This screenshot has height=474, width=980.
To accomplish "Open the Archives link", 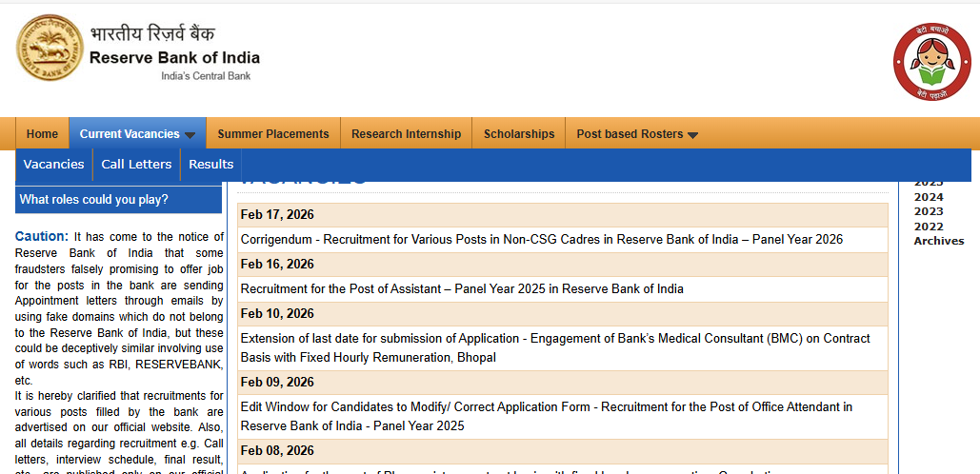I will tap(939, 241).
